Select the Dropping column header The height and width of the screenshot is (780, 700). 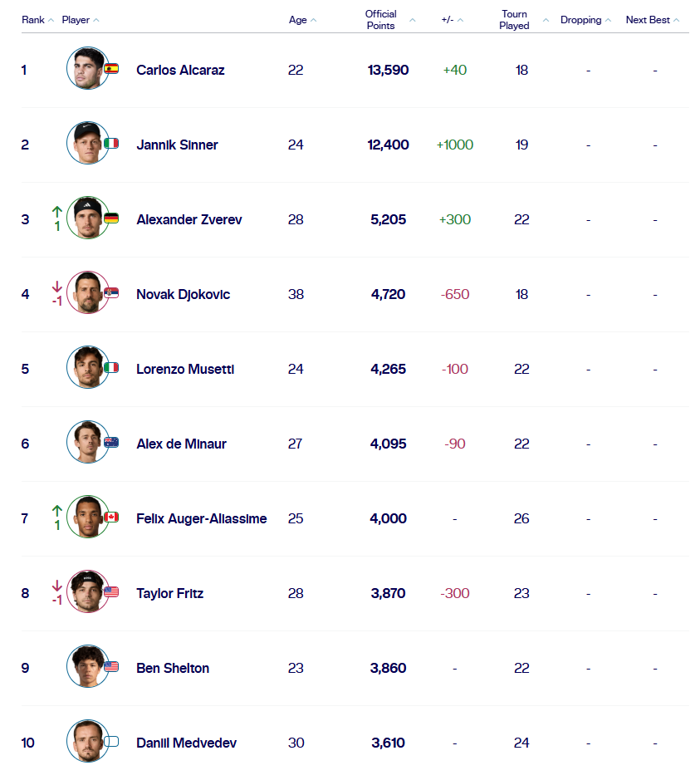581,19
